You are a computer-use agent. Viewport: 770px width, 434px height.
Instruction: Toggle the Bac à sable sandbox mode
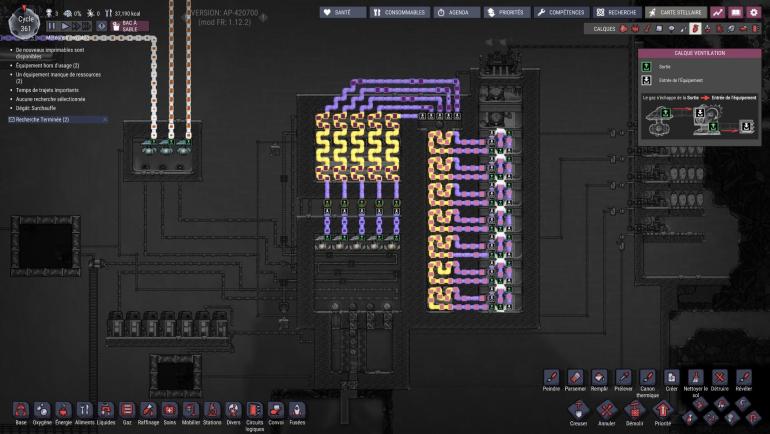129,26
